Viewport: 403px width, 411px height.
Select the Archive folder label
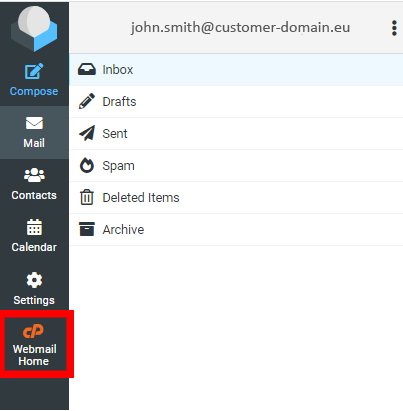click(x=123, y=230)
